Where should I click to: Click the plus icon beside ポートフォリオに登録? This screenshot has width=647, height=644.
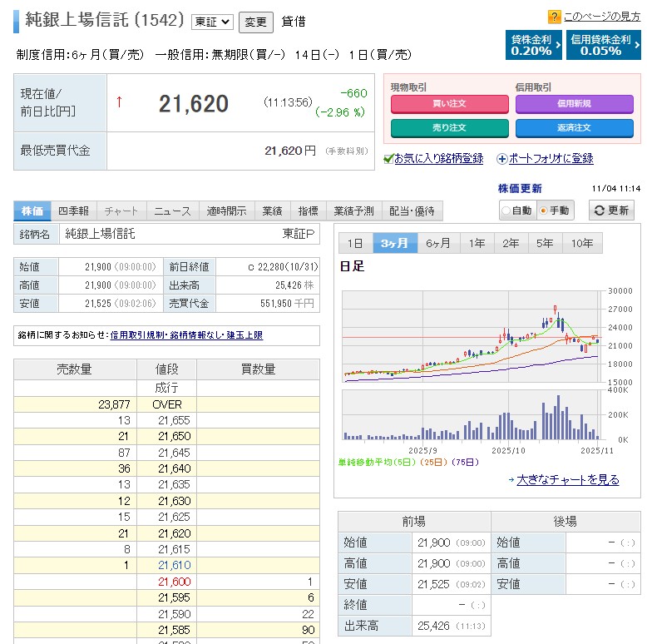(501, 159)
